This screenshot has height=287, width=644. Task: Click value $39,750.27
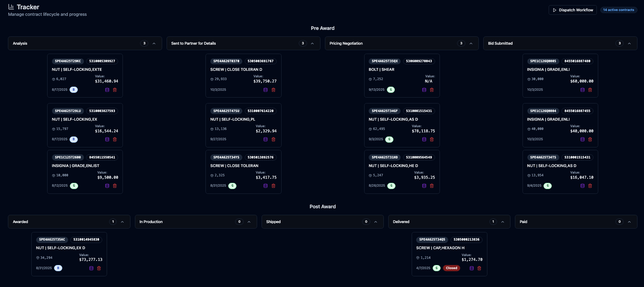[x=265, y=81]
